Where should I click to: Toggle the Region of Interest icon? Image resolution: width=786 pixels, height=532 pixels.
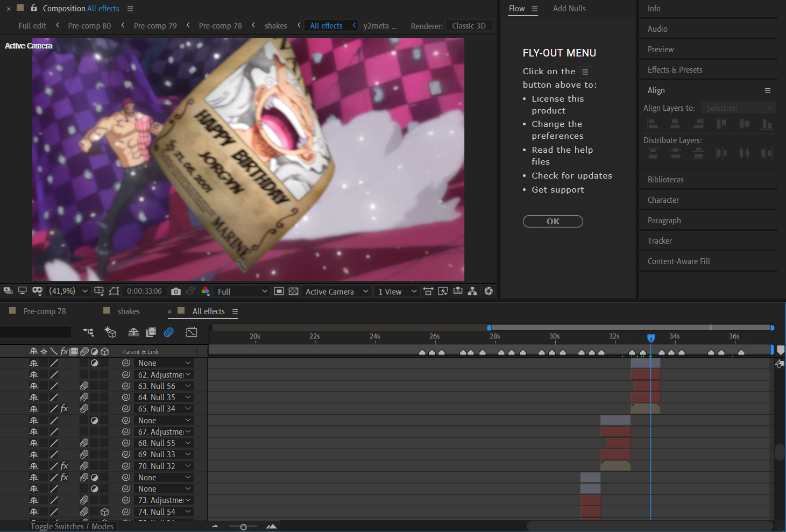279,291
